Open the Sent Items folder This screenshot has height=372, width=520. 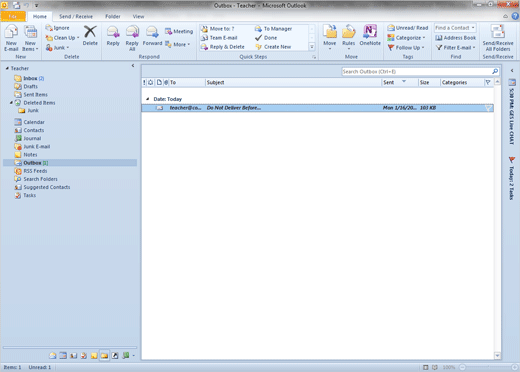point(31,95)
